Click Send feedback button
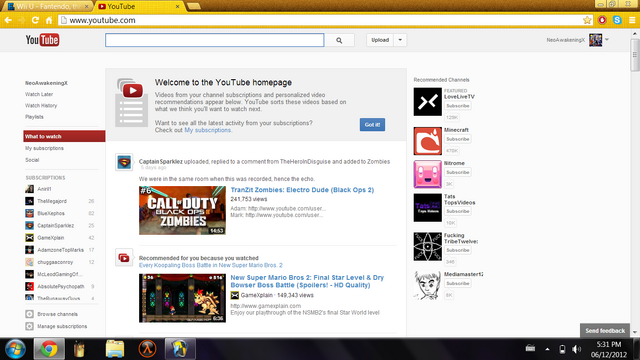Image resolution: width=640 pixels, height=360 pixels. [605, 331]
